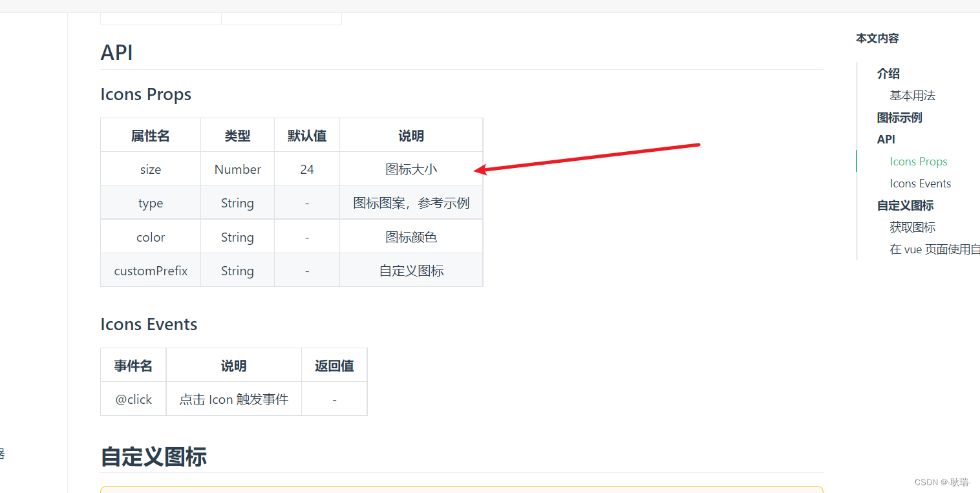Select the Number type cell
The image size is (980, 493).
click(x=237, y=169)
